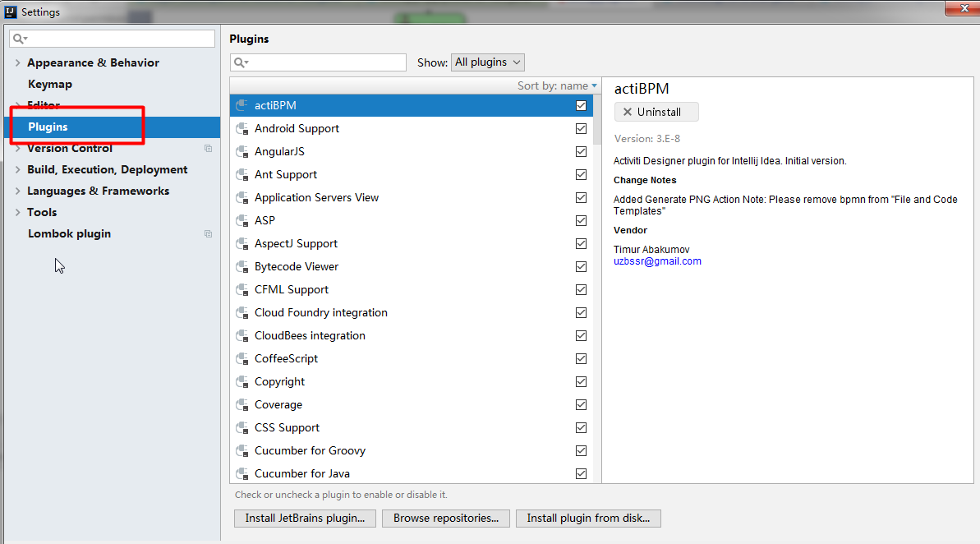
Task: Click the ASP plugin icon
Action: point(242,221)
